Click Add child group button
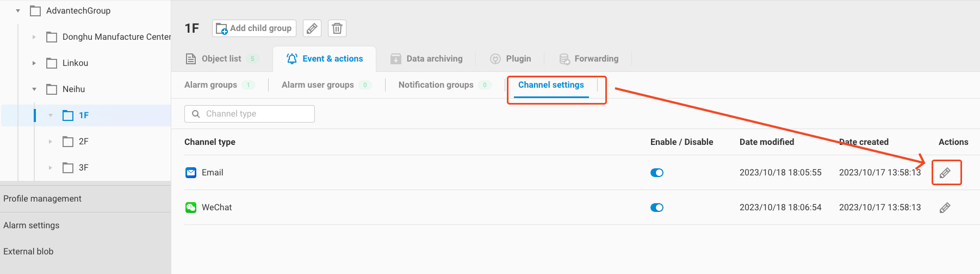 (254, 28)
